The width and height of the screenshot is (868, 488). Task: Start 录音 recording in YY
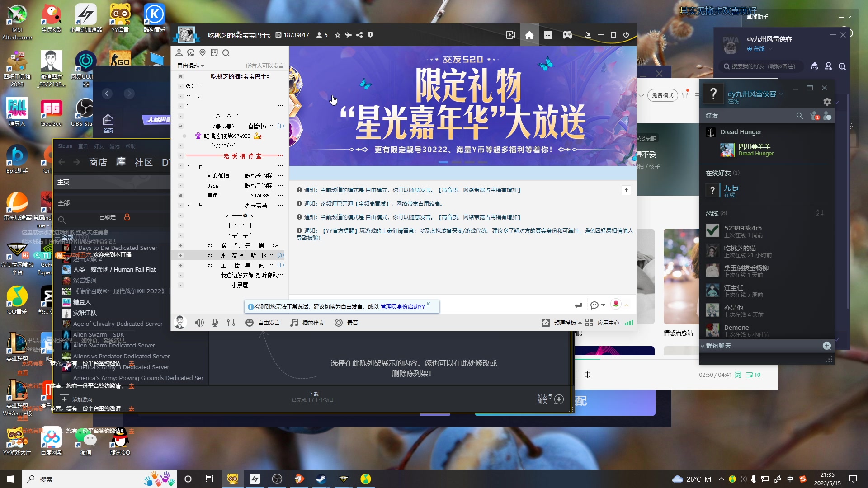click(346, 323)
